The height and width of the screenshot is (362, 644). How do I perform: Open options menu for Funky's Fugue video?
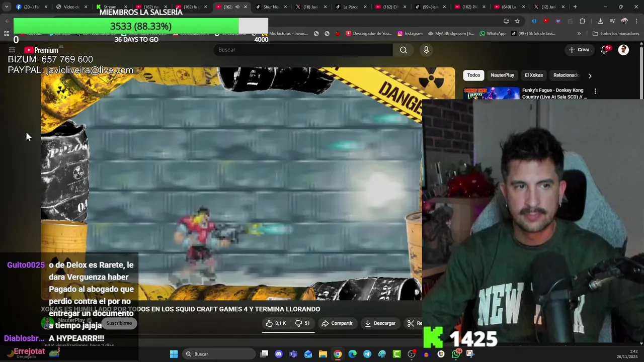coord(595,92)
